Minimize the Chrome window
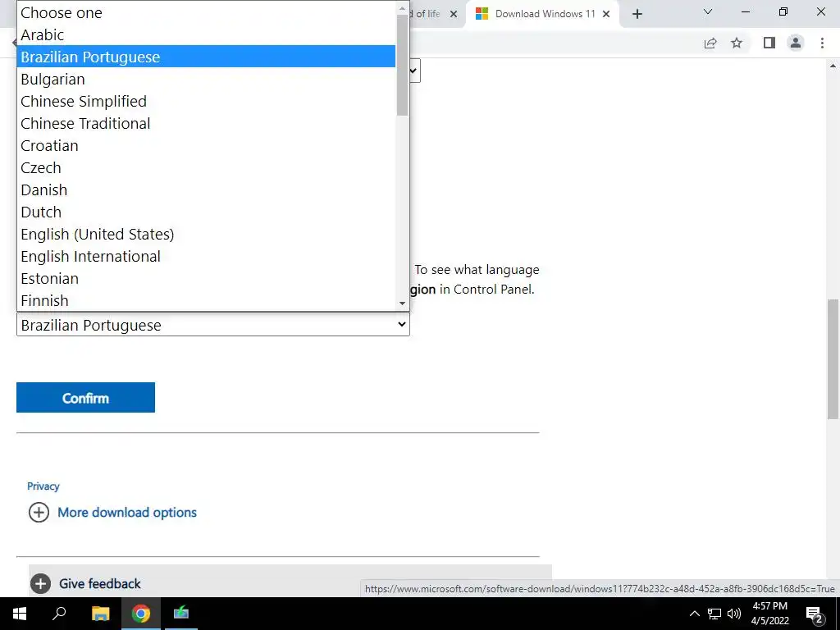 pos(745,11)
